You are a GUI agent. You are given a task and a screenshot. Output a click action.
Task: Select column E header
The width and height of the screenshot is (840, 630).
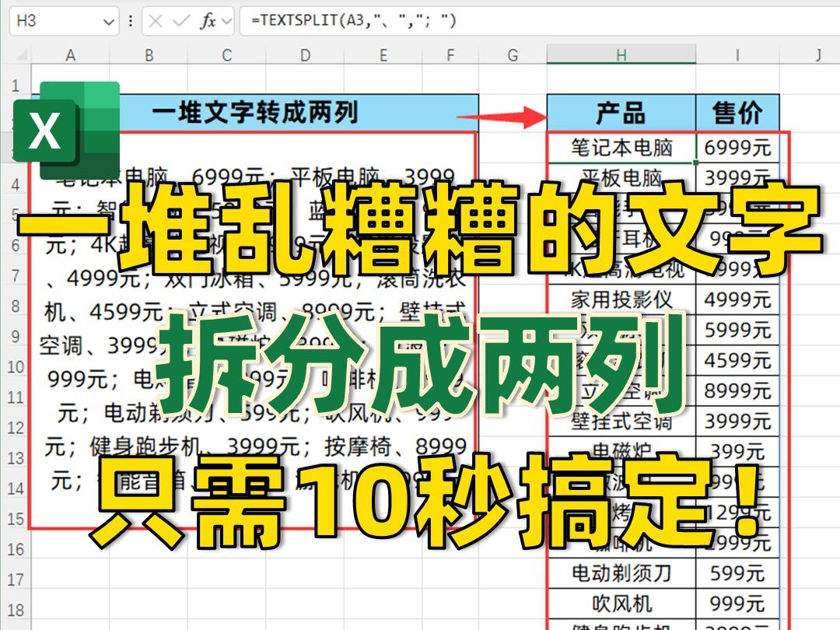(383, 54)
